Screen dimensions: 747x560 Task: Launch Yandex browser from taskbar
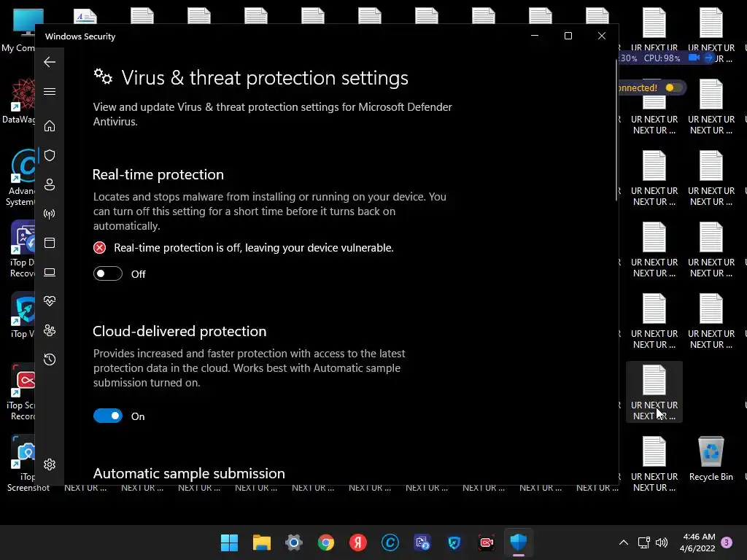click(357, 542)
